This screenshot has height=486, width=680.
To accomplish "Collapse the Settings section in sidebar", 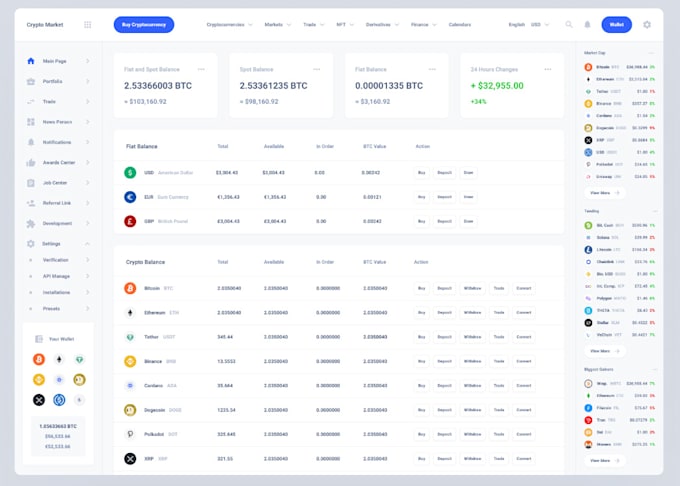I will (87, 244).
